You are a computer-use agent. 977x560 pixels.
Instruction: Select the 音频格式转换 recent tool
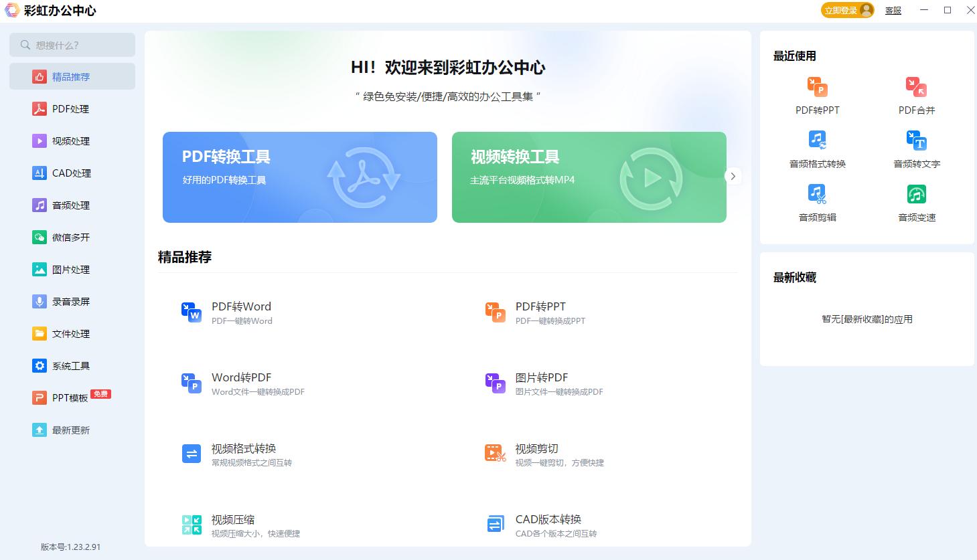[816, 147]
